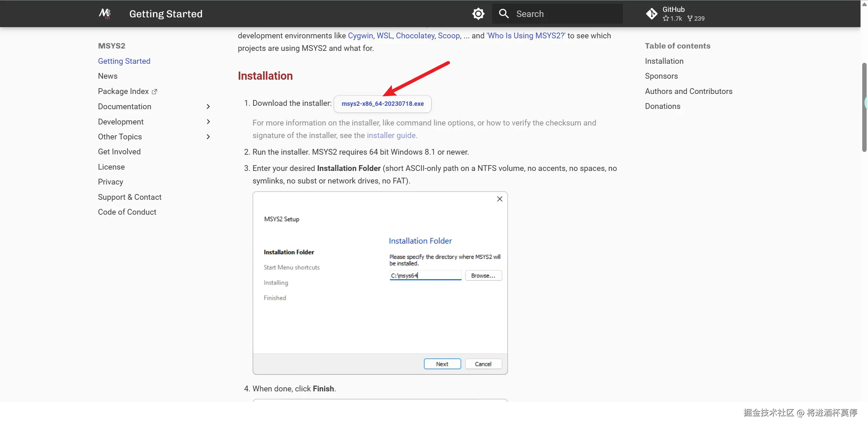Open the News page in sidebar
The height and width of the screenshot is (428, 868).
107,76
